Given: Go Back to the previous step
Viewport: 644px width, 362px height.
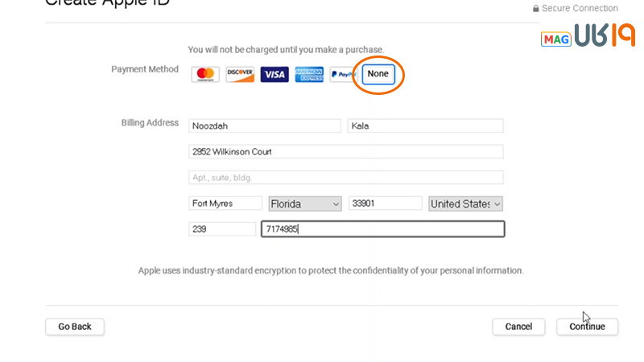Looking at the screenshot, I should (75, 327).
